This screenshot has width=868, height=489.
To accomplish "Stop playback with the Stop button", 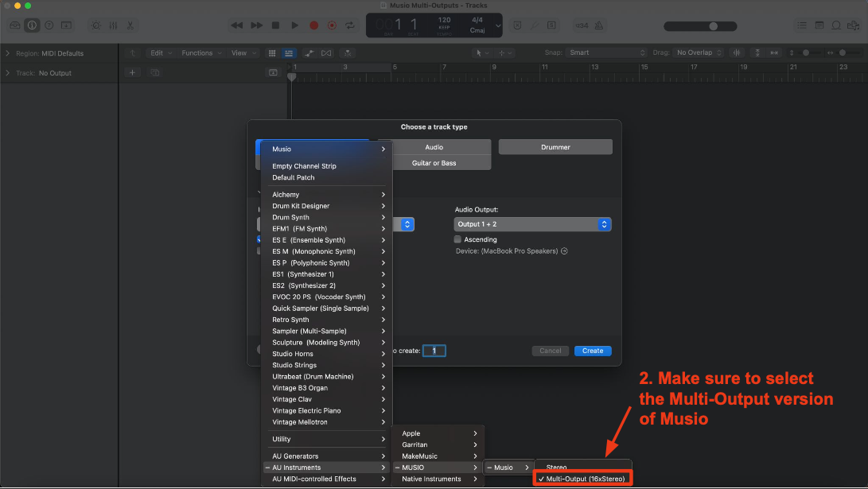I will click(276, 25).
